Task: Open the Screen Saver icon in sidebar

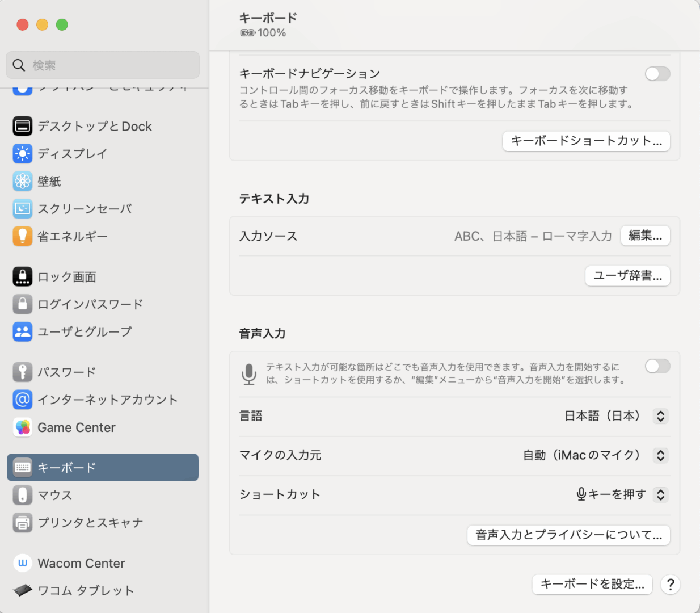Action: 23,209
